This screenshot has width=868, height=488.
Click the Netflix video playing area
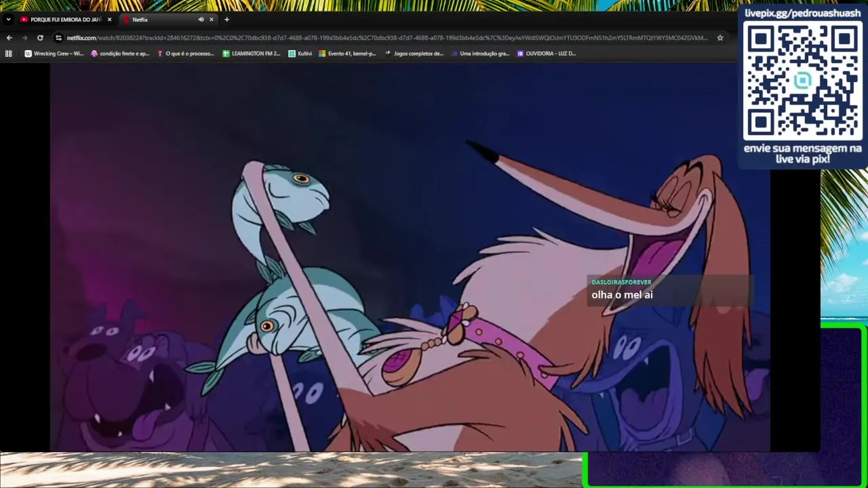410,258
